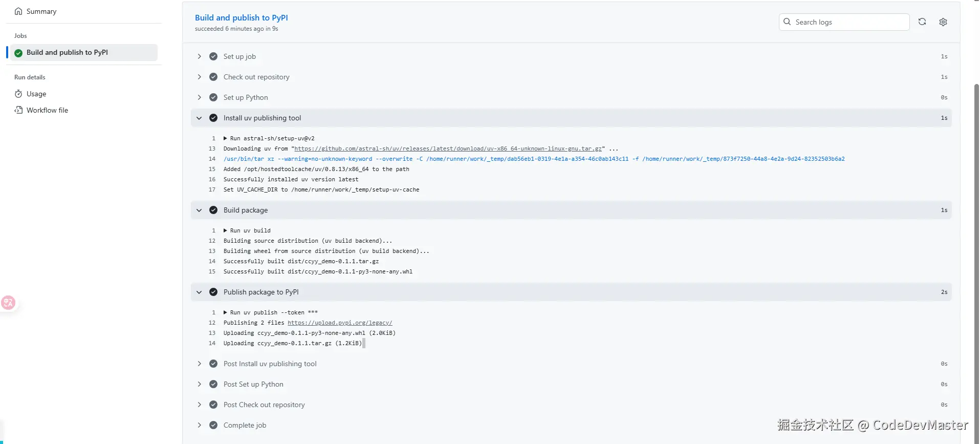Expand the Post Set up Python step
Image resolution: width=980 pixels, height=444 pixels.
pos(199,384)
